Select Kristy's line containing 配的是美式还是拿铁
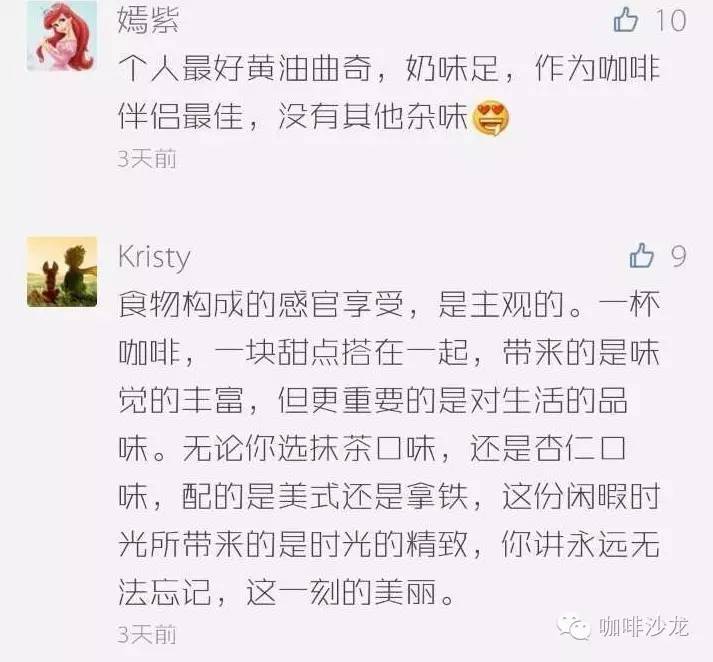Image resolution: width=713 pixels, height=662 pixels. point(389,496)
